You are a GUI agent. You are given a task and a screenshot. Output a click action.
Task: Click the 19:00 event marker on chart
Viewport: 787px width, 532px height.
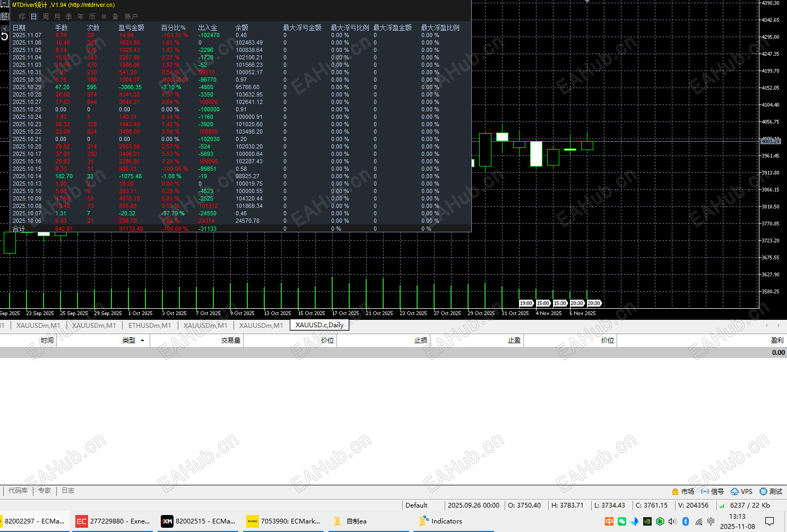pos(526,303)
